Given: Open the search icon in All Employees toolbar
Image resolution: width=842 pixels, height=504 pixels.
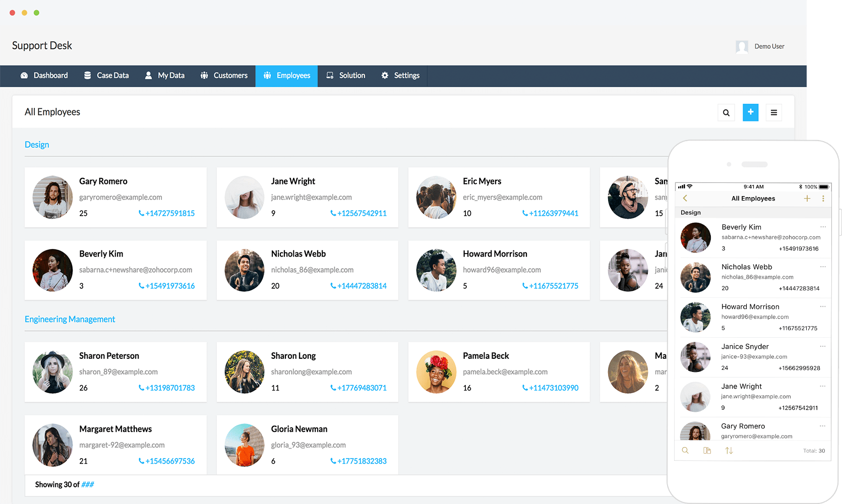Looking at the screenshot, I should 726,112.
